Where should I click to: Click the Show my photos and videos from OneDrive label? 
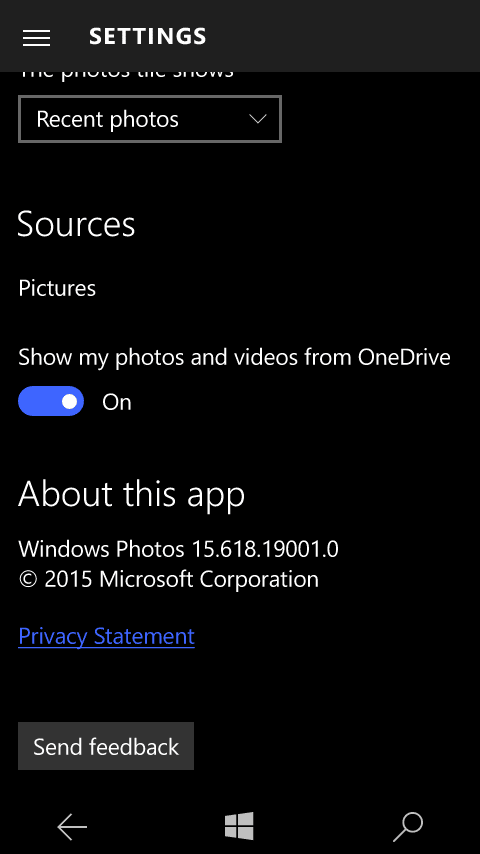[x=234, y=357]
